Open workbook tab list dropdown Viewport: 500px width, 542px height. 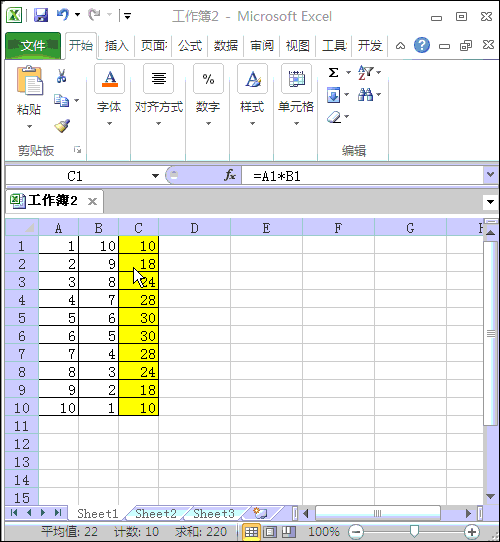pos(490,202)
